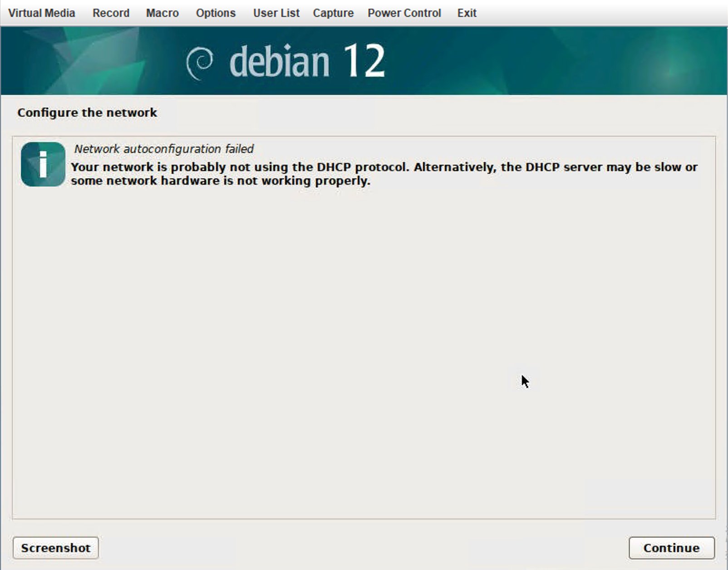Viewport: 728px width, 570px height.
Task: Open the Macro menu
Action: (x=162, y=13)
